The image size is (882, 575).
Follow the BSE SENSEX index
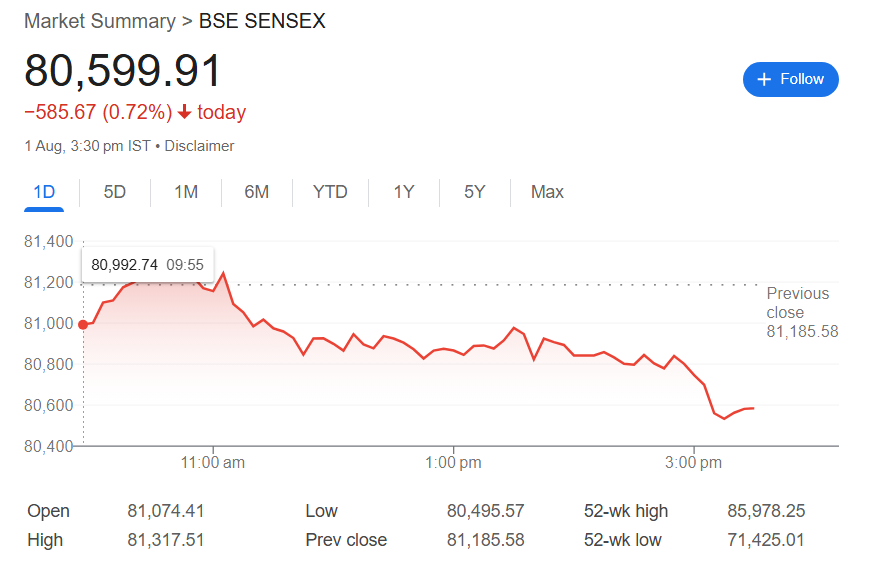tap(791, 79)
